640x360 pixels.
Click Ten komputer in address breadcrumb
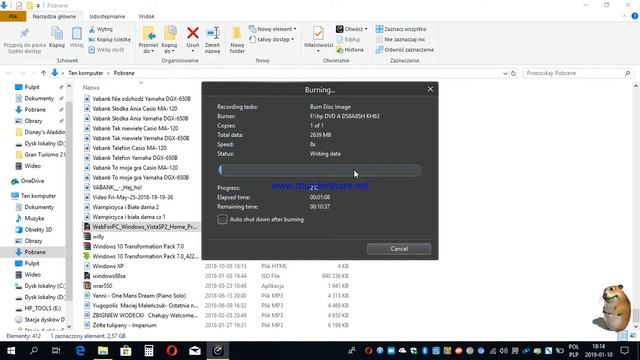(x=86, y=73)
